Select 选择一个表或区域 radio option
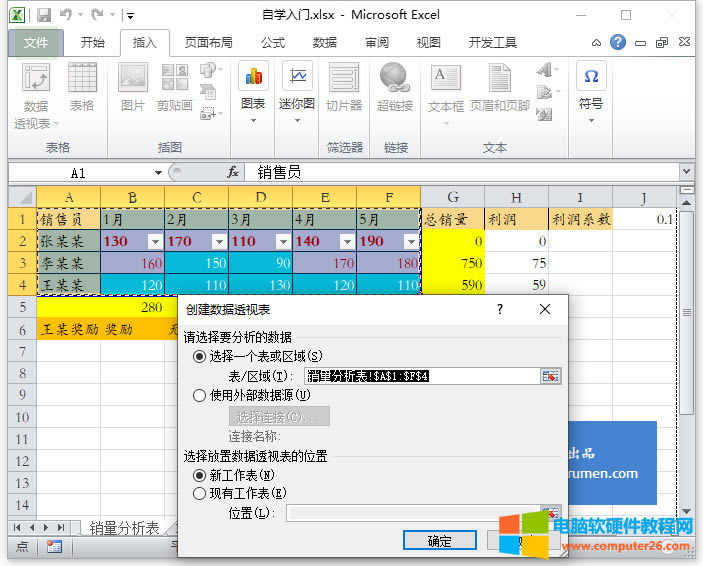The height and width of the screenshot is (566, 703). [199, 356]
